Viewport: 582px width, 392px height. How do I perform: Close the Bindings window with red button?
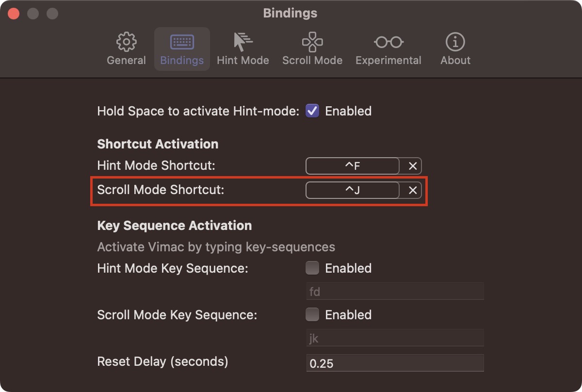[x=14, y=13]
